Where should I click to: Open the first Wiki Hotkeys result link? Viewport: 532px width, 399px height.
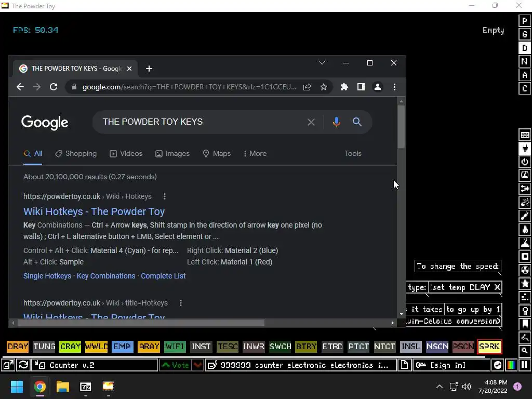coord(94,212)
